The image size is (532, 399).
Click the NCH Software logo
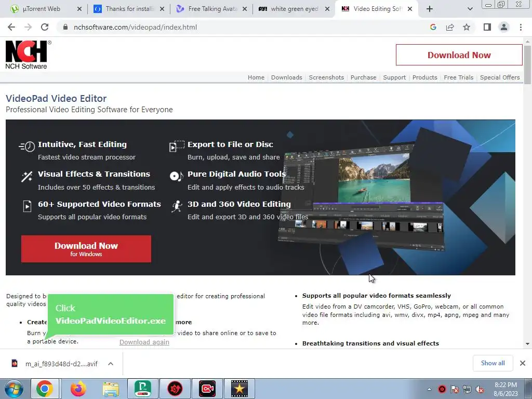(28, 55)
